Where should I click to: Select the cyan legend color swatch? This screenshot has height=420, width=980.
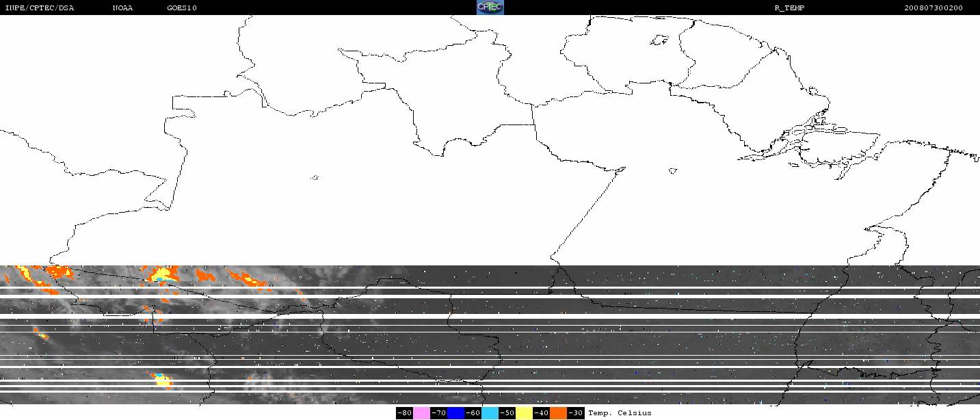pos(490,413)
